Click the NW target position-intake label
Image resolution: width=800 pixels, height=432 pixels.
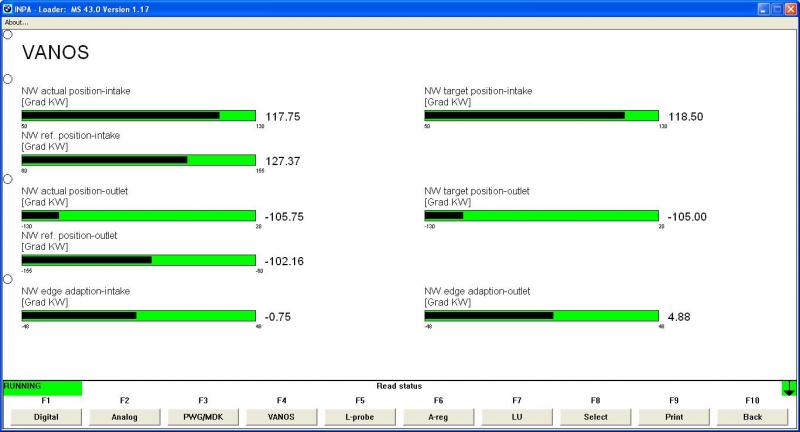click(x=479, y=91)
